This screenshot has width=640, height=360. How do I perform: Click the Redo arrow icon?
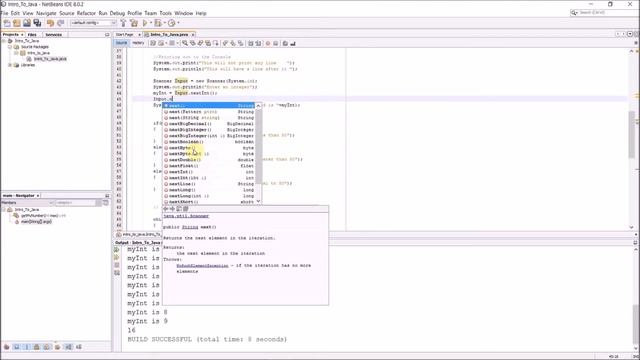[60, 23]
